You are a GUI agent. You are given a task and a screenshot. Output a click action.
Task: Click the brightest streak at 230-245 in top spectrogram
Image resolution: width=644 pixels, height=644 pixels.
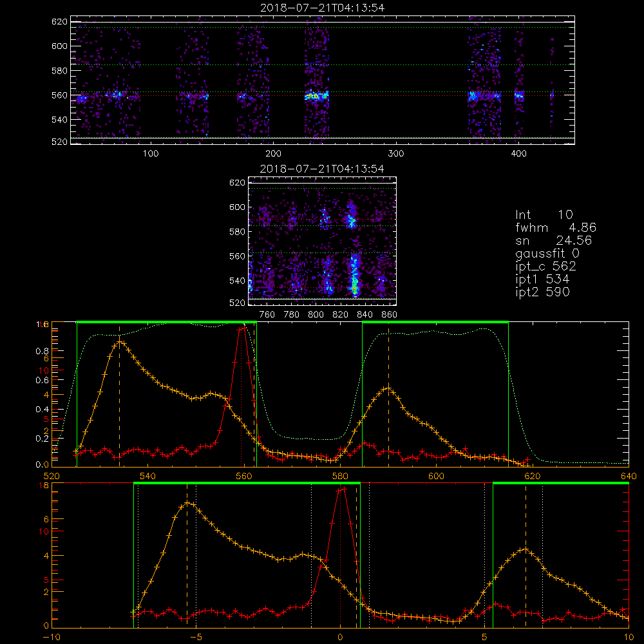(x=317, y=97)
